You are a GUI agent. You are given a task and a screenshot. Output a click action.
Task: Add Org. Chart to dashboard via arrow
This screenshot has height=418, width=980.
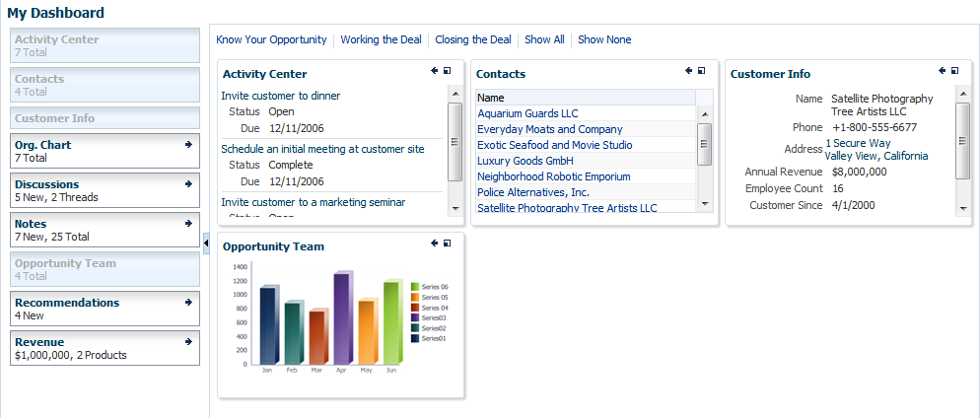[188, 145]
